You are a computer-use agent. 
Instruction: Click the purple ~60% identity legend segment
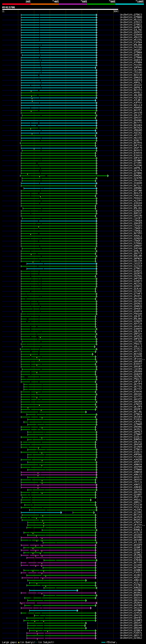coord(73,4)
